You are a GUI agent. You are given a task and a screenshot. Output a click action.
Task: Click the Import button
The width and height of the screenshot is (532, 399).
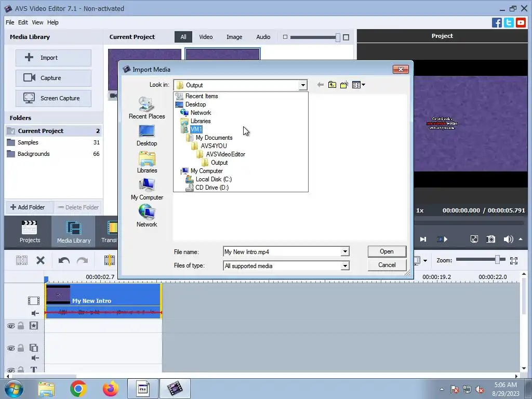[54, 58]
